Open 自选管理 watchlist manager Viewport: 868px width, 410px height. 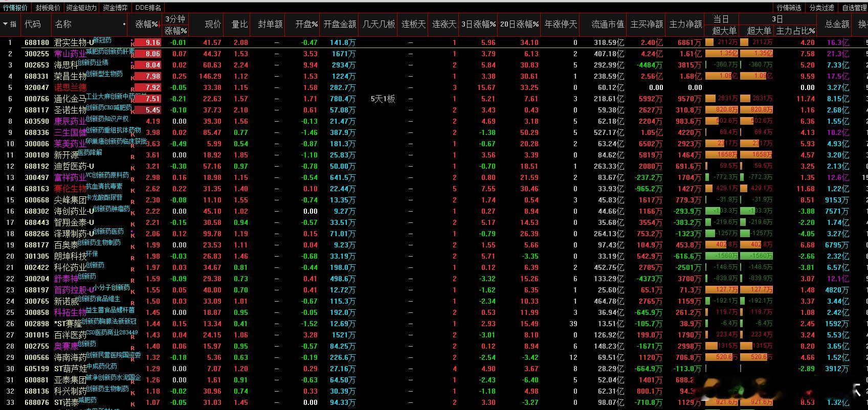[x=854, y=8]
